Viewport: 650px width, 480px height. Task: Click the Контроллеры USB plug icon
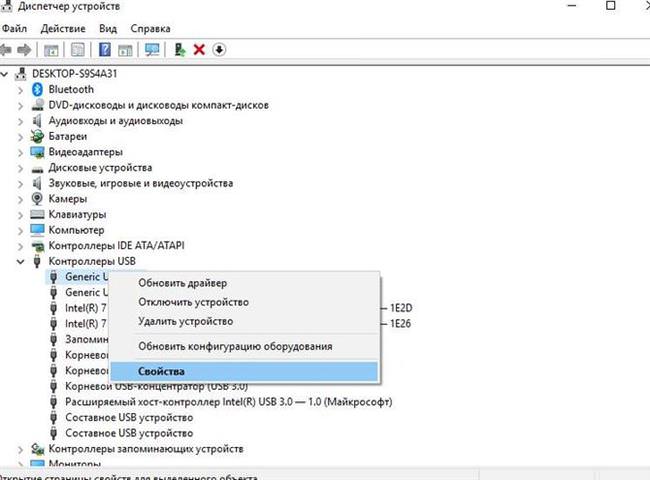click(37, 261)
